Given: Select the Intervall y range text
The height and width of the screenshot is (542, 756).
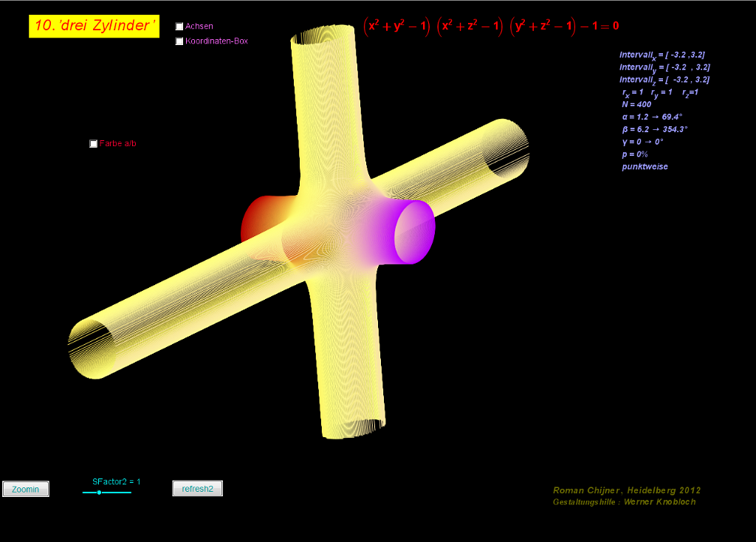Looking at the screenshot, I should 664,68.
